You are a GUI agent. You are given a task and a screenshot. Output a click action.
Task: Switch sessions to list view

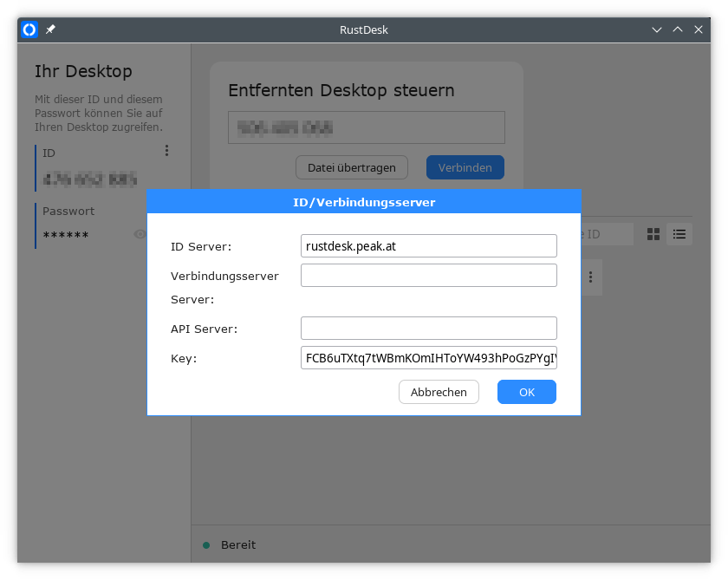[679, 233]
